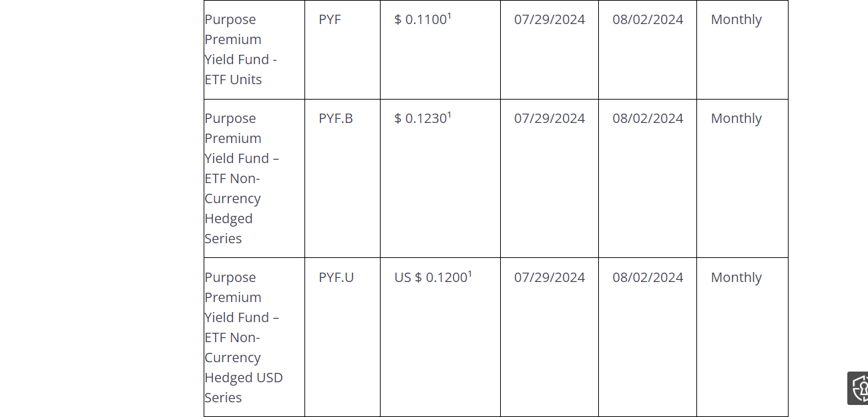The width and height of the screenshot is (868, 417).
Task: Click Monthly in the PYF.U row
Action: click(x=736, y=277)
